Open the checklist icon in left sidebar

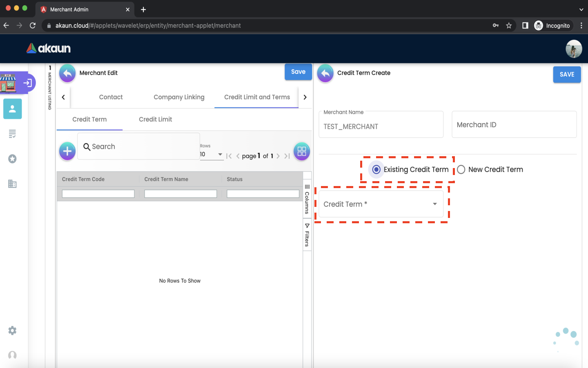13,134
